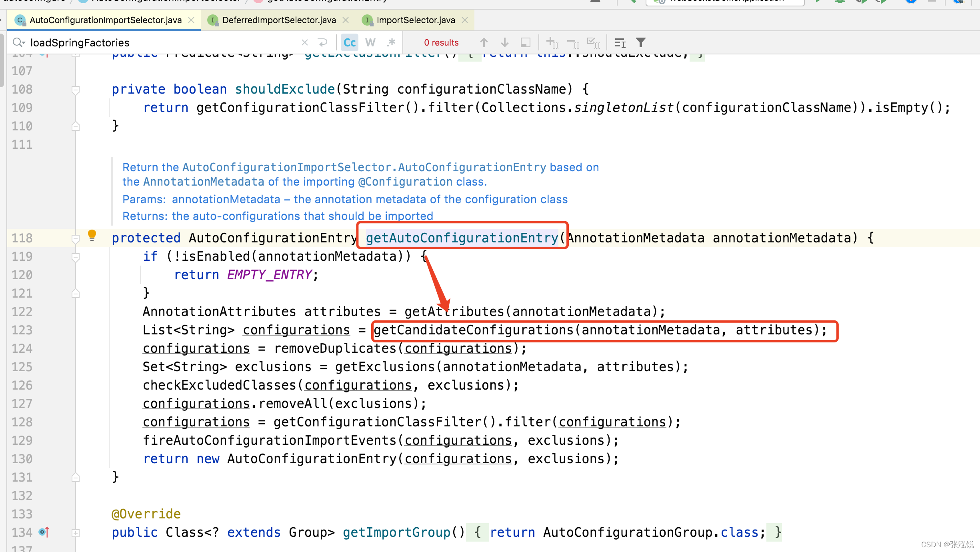The height and width of the screenshot is (552, 980).
Task: Clear the loadSpringFactories search text
Action: pos(305,42)
